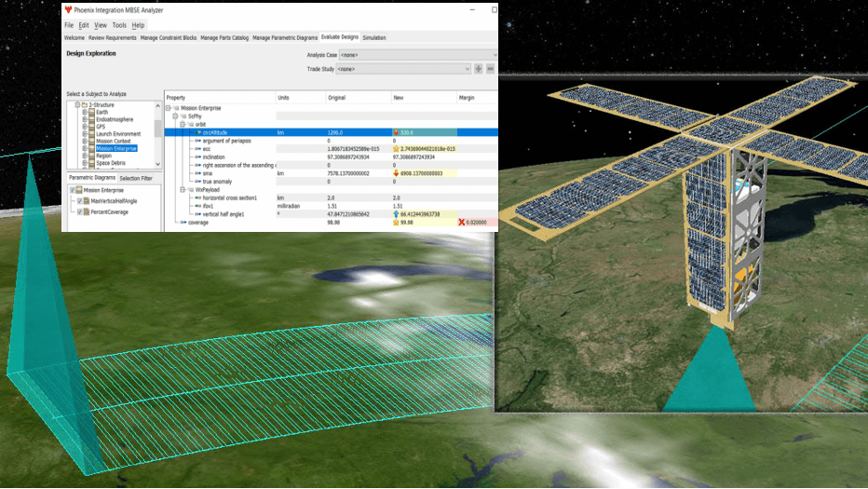
Task: Open the Selection Filter tab
Action: click(136, 178)
